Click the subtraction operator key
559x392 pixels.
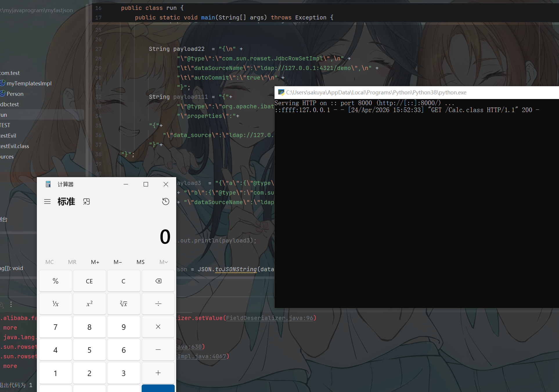click(158, 350)
